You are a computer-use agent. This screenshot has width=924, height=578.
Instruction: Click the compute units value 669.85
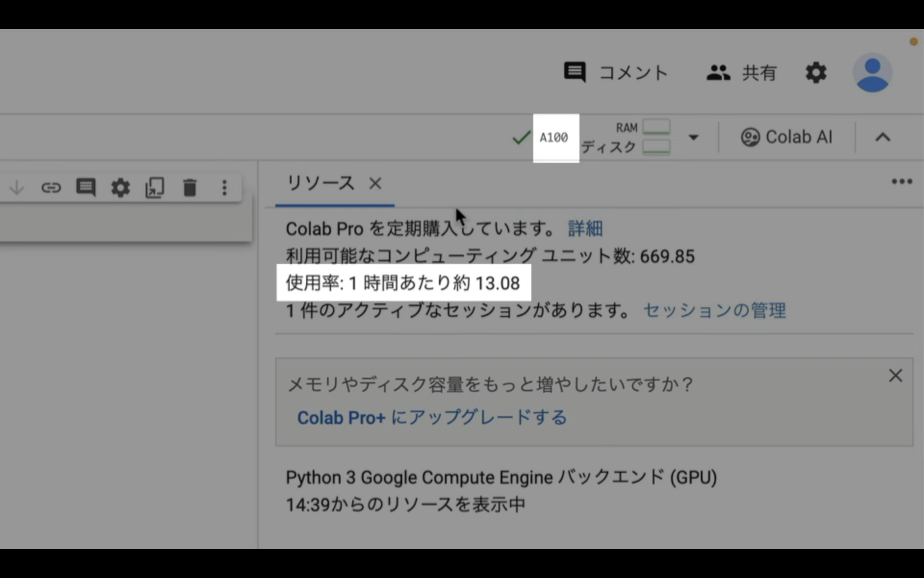667,257
